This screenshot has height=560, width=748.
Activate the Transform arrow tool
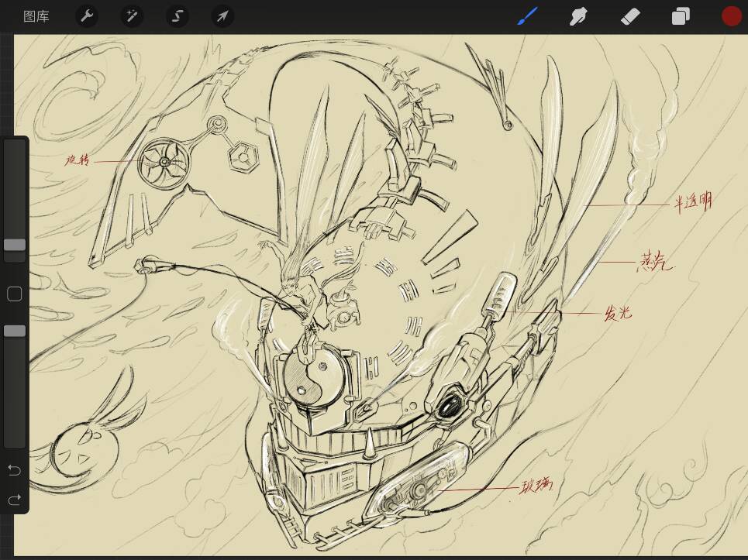(222, 16)
